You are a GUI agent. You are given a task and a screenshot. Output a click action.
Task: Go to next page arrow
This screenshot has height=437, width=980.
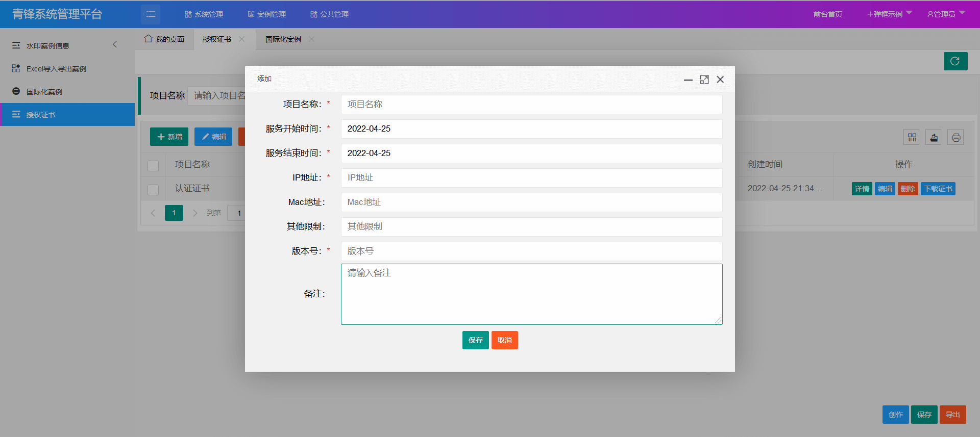click(195, 213)
